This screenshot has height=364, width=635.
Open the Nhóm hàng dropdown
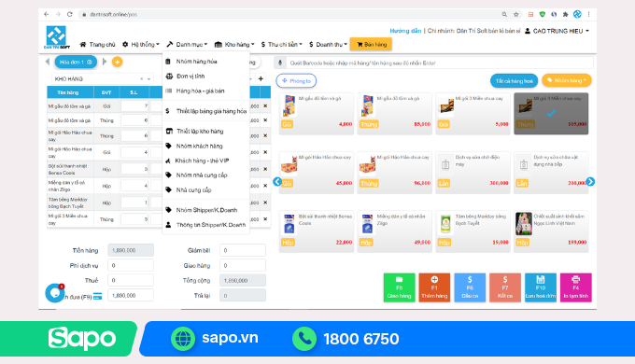(x=567, y=80)
